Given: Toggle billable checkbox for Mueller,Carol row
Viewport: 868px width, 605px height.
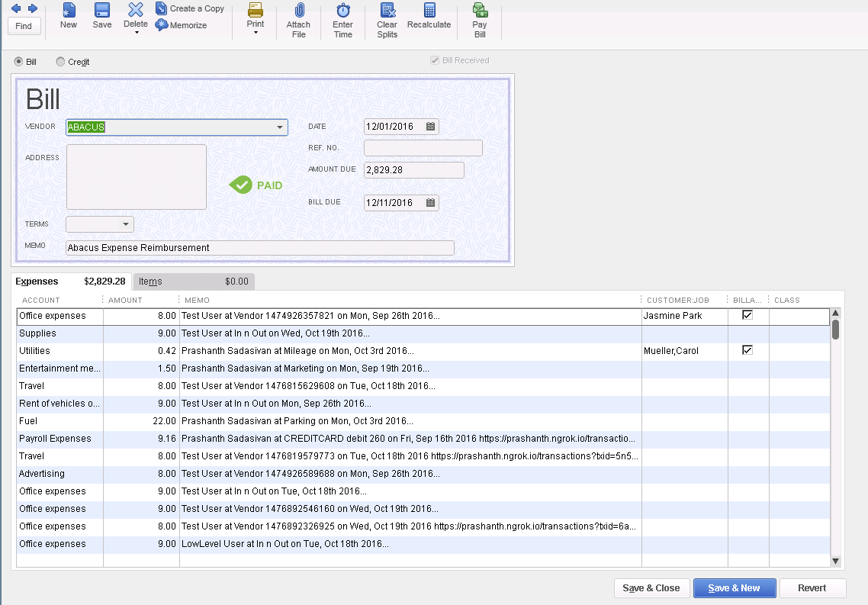Looking at the screenshot, I should (x=747, y=350).
